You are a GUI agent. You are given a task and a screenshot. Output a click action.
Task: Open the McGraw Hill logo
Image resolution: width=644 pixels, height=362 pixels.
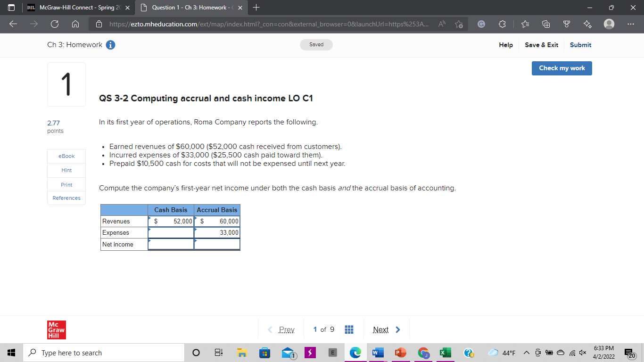click(56, 329)
